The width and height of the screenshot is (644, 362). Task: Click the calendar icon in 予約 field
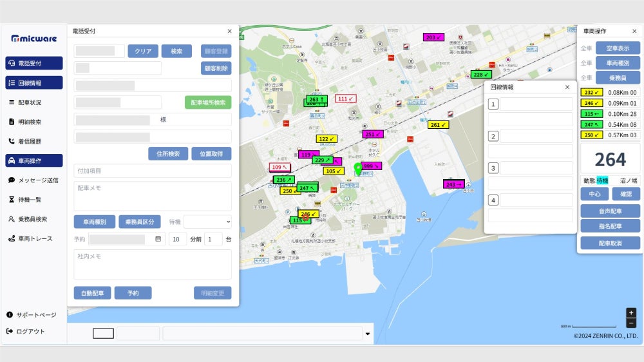[x=158, y=239]
